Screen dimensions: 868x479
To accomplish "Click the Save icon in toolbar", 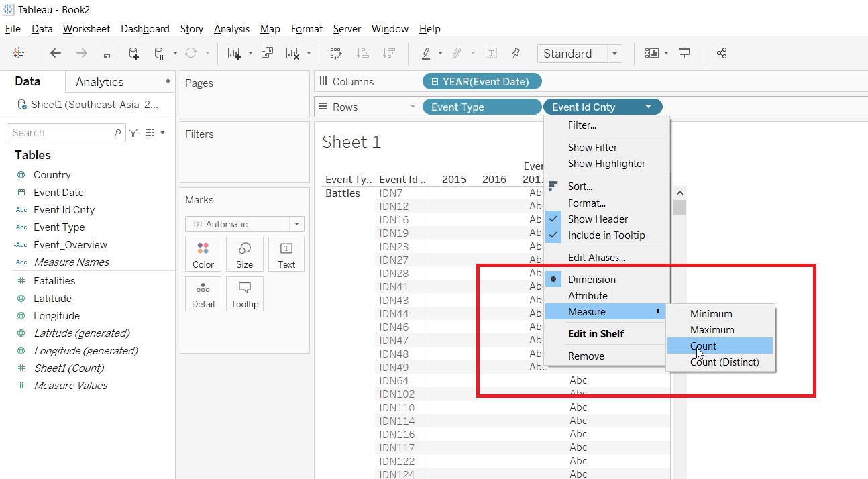I will (107, 54).
